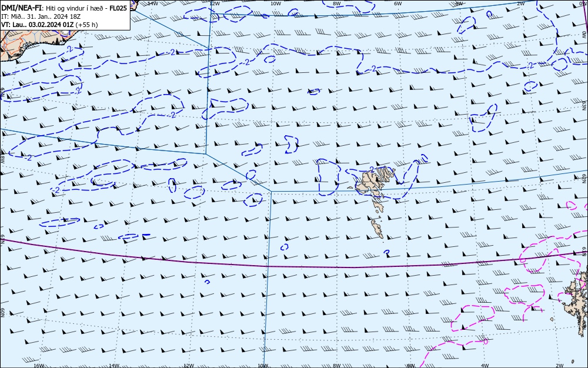Click the '2W' longitude label on top edge
The height and width of the screenshot is (368, 588).
520,4
